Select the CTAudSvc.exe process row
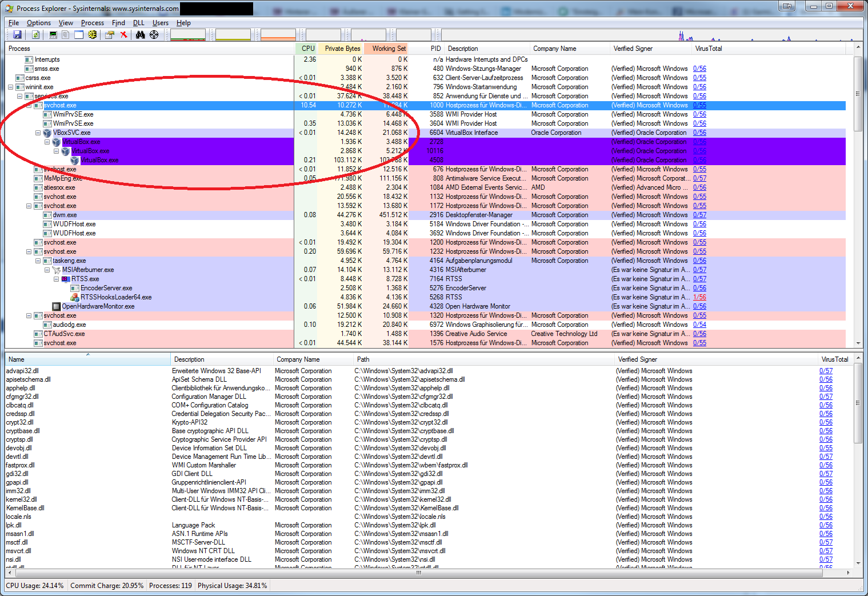Viewport: 868px width, 596px height. pos(425,334)
